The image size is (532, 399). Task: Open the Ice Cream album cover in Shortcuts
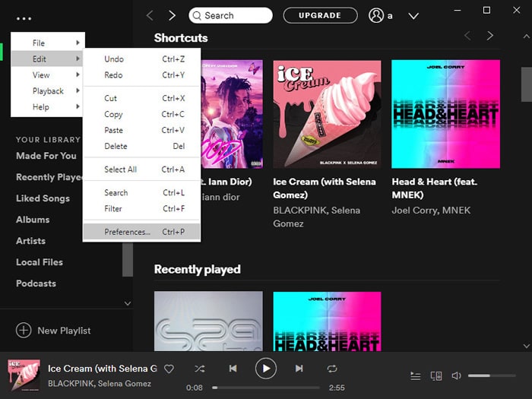click(327, 114)
